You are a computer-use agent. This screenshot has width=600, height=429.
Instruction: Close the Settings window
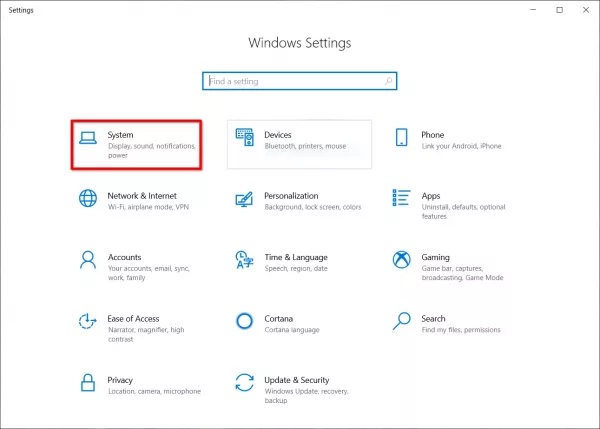(x=586, y=10)
